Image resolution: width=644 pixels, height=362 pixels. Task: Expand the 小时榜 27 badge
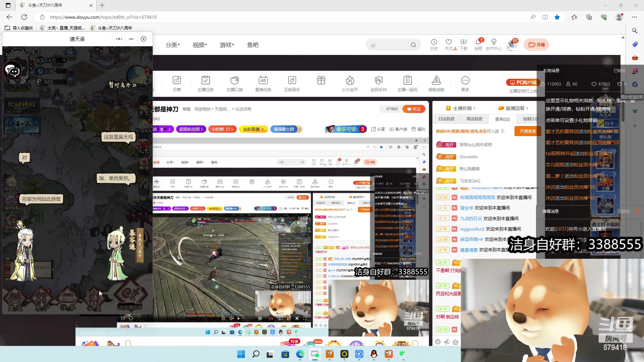point(222,129)
